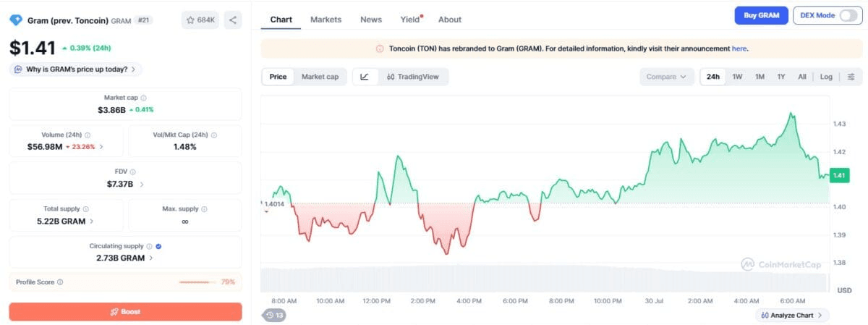Click the Profile Score info icon
868x325 pixels.
click(60, 282)
